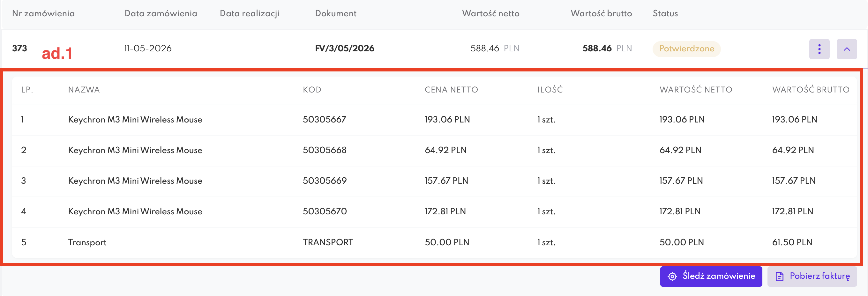This screenshot has width=868, height=296.
Task: Click the "Dokument" column header
Action: 336,13
